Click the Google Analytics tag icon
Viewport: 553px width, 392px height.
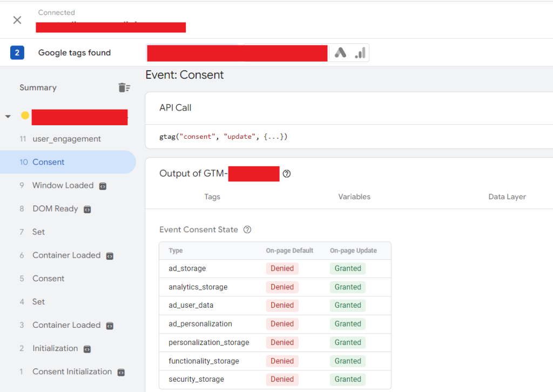tap(360, 53)
